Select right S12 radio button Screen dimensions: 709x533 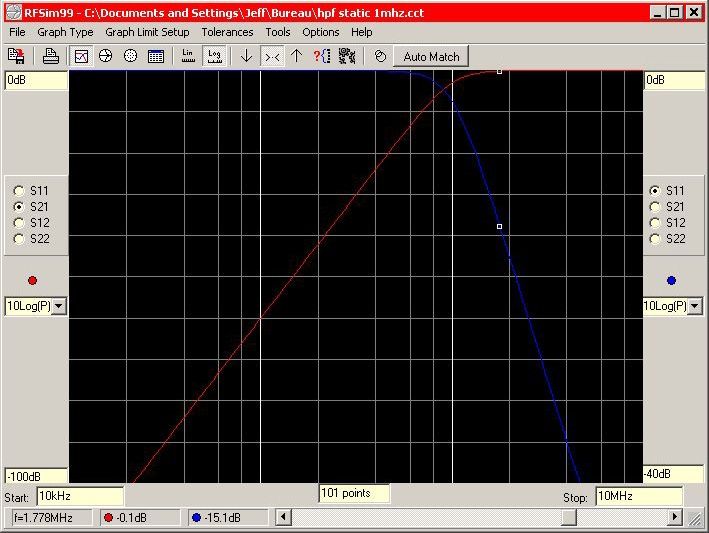pos(655,223)
